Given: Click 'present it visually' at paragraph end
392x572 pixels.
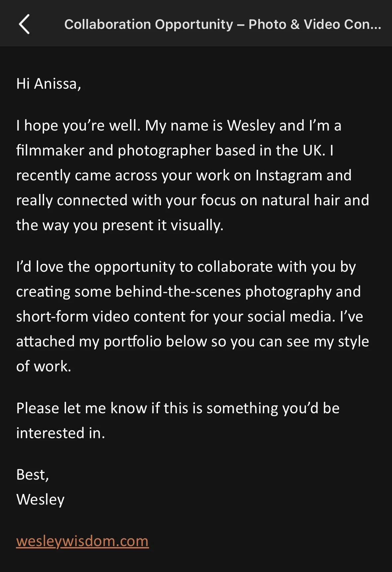Looking at the screenshot, I should point(163,225).
